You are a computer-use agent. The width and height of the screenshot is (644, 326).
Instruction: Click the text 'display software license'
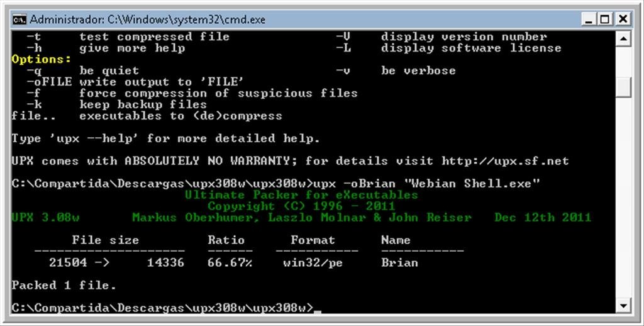(471, 48)
